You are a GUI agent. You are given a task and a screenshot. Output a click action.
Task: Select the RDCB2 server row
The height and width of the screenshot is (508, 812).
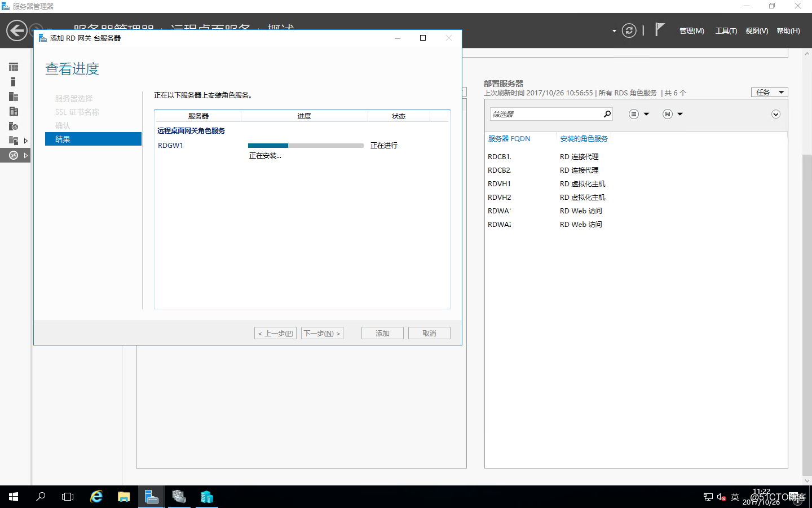click(x=636, y=170)
